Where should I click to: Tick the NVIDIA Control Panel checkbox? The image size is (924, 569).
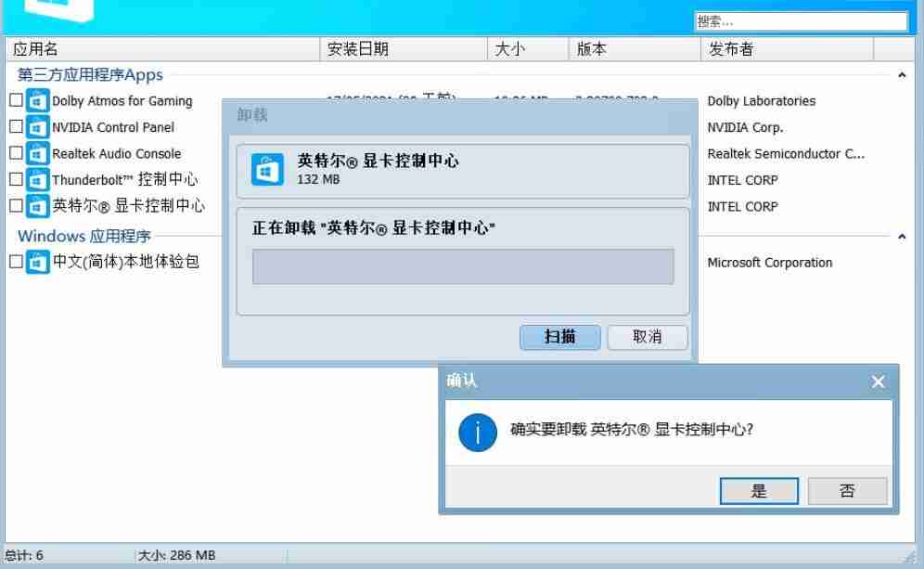pos(16,126)
